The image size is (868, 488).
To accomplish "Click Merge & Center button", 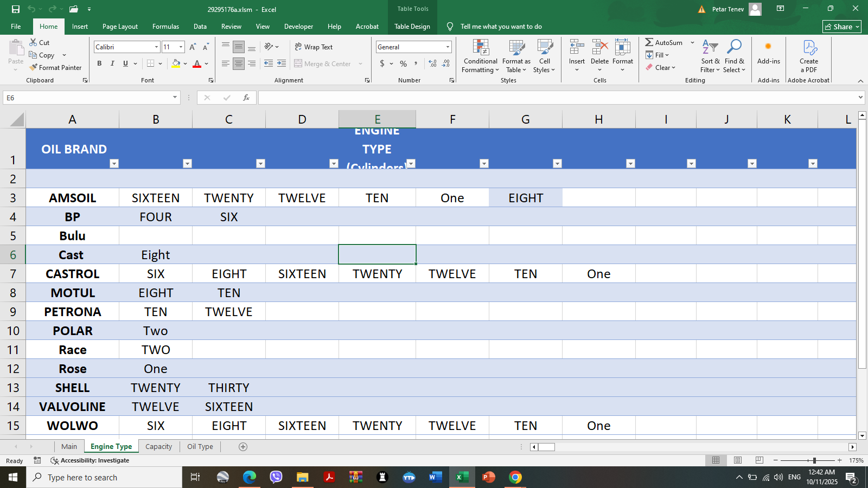I will click(x=324, y=63).
